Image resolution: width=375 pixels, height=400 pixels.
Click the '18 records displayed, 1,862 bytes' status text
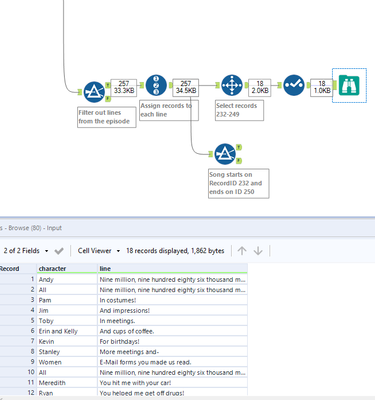click(175, 251)
